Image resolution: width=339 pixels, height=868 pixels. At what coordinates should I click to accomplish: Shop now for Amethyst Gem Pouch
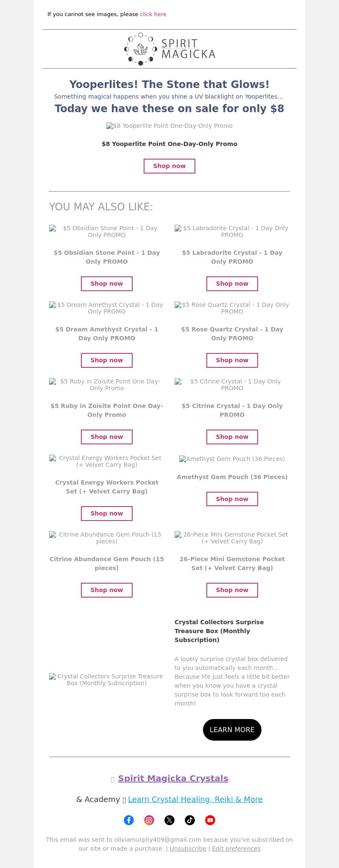(232, 499)
